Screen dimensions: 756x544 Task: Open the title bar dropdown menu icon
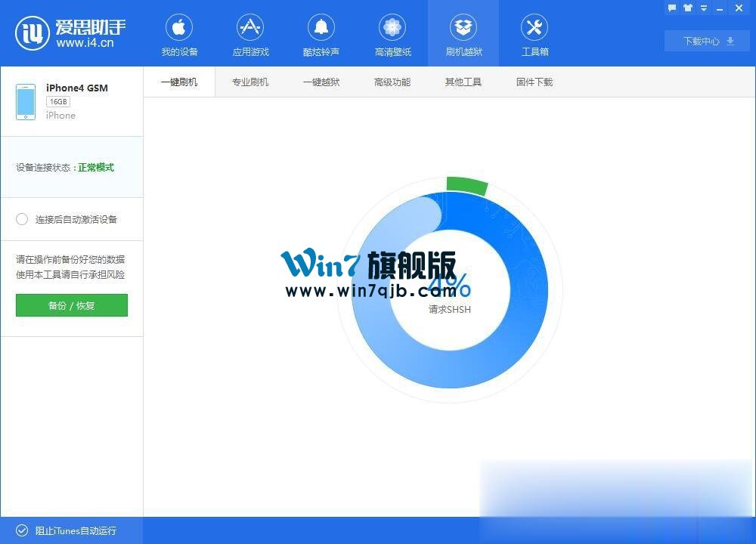tap(704, 8)
